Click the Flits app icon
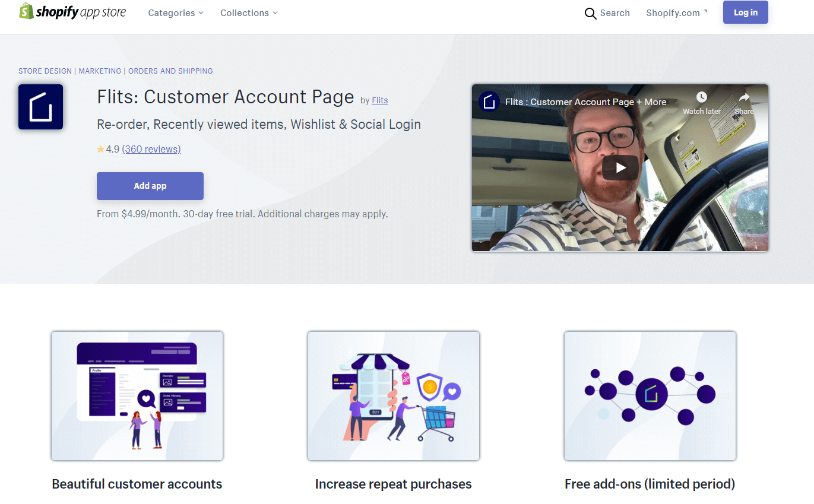The height and width of the screenshot is (504, 814). tap(40, 107)
